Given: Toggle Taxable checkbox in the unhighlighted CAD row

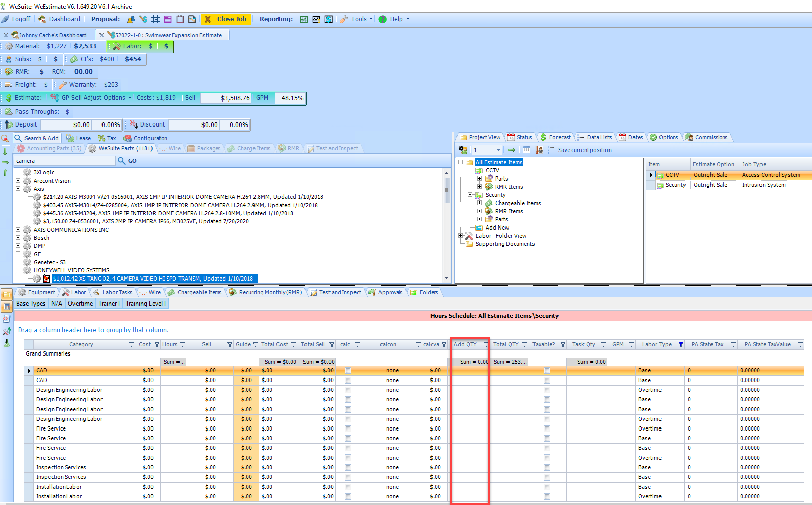Looking at the screenshot, I should tap(547, 381).
